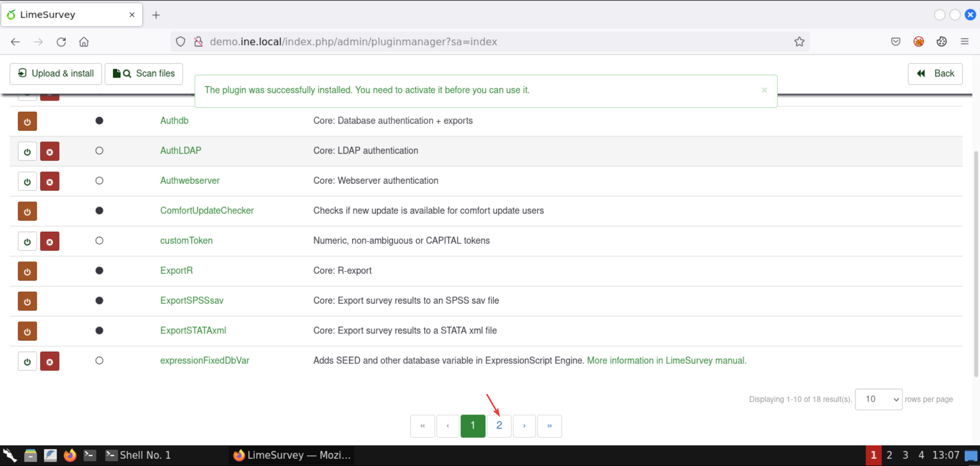Image resolution: width=980 pixels, height=466 pixels.
Task: Open the AuthLDAP plugin link
Action: (x=181, y=151)
